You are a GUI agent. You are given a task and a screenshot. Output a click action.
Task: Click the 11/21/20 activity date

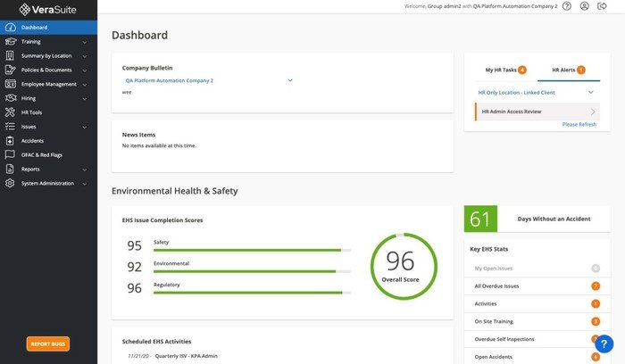[x=138, y=356]
